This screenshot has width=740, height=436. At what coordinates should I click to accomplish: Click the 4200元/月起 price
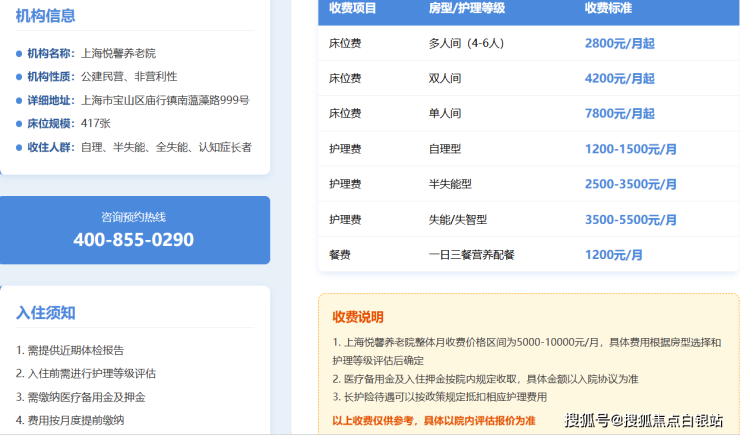click(x=620, y=78)
